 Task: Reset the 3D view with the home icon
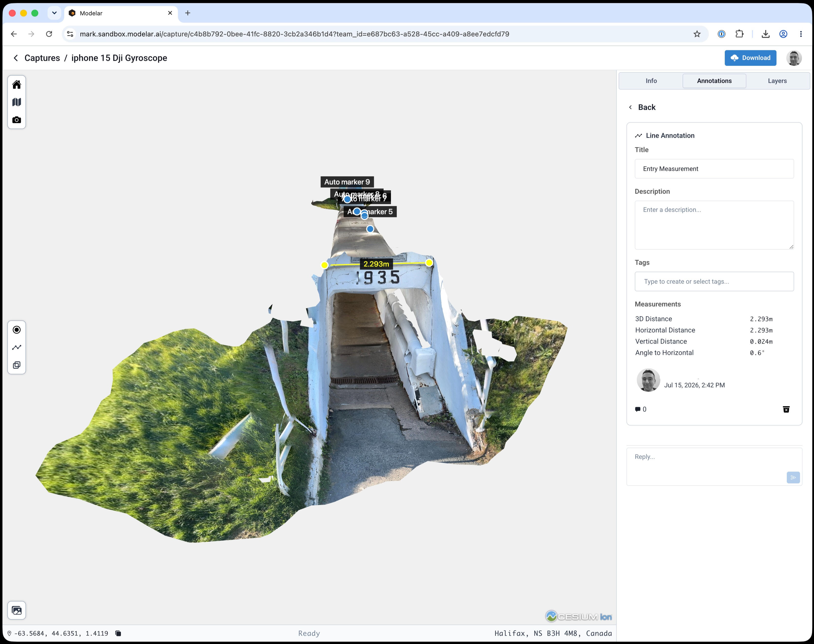click(x=17, y=85)
